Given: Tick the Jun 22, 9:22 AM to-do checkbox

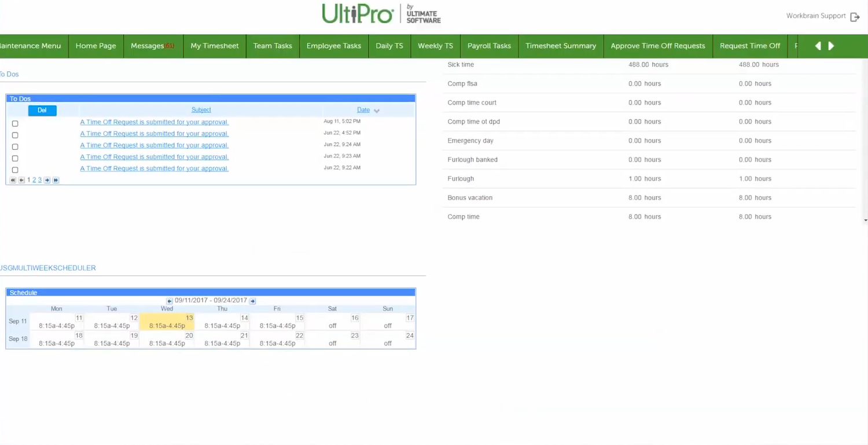Looking at the screenshot, I should (15, 170).
